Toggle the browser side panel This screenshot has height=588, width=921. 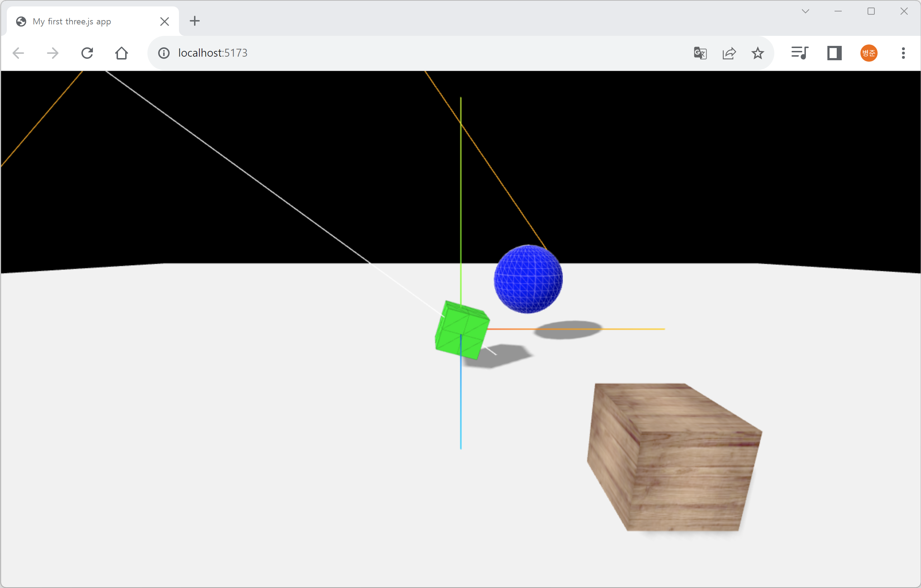point(834,53)
